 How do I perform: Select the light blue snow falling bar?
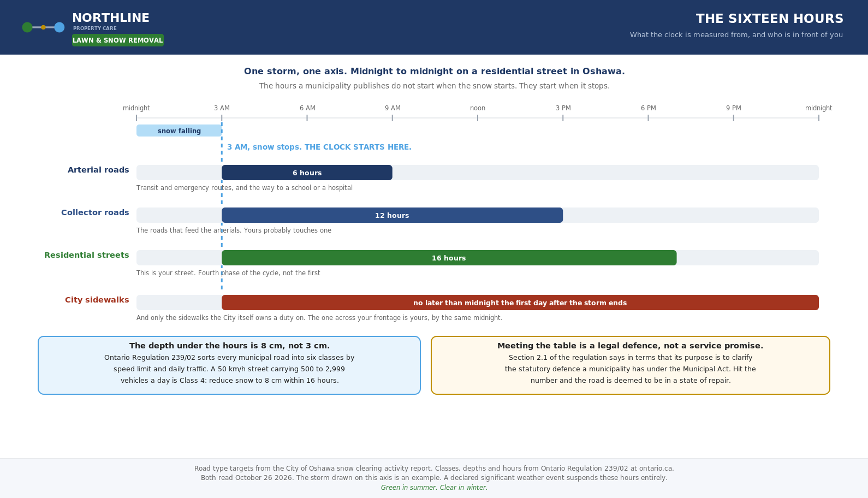(179, 131)
